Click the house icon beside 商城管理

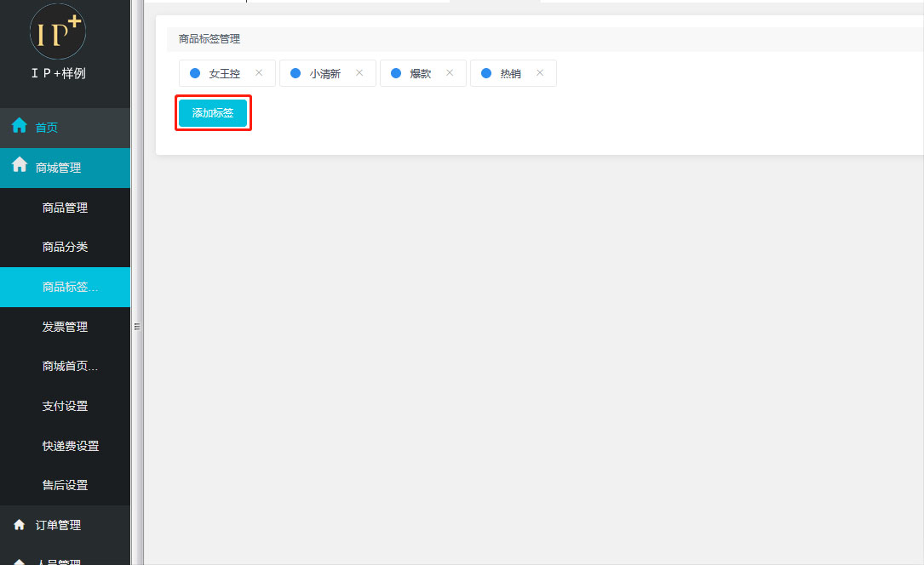[x=19, y=166]
